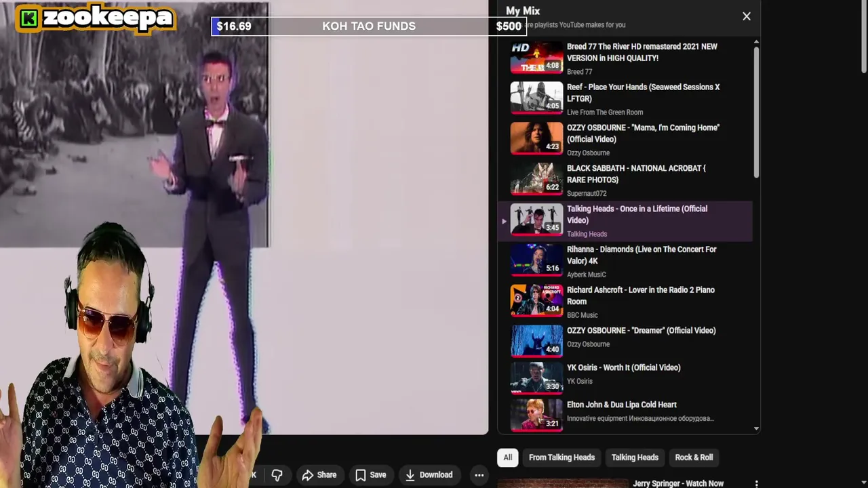Select the Rock & Roll filter chip
This screenshot has height=488, width=868.
(x=694, y=457)
